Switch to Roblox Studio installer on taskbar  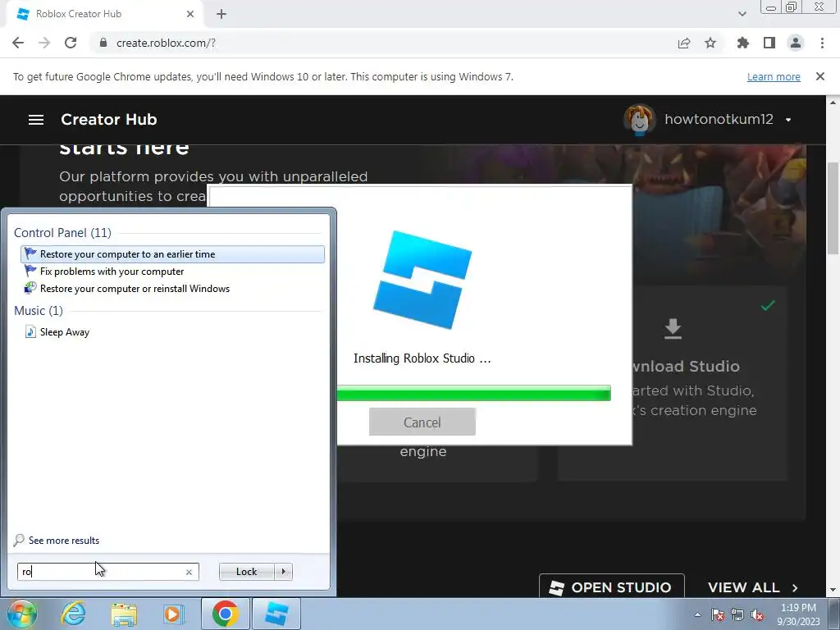[x=276, y=614]
